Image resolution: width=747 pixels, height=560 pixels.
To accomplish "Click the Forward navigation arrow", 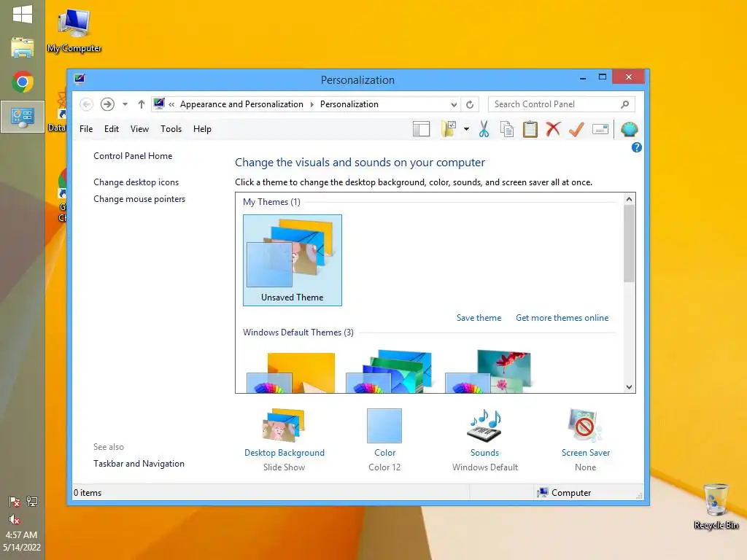I will tap(108, 104).
